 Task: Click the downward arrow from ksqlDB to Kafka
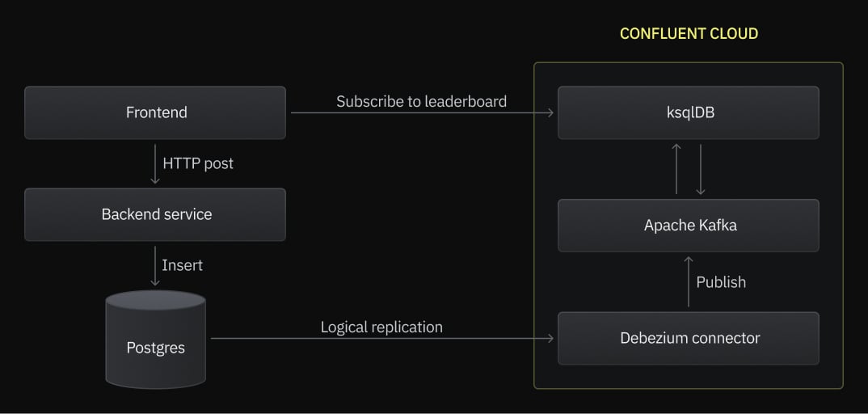(x=701, y=169)
